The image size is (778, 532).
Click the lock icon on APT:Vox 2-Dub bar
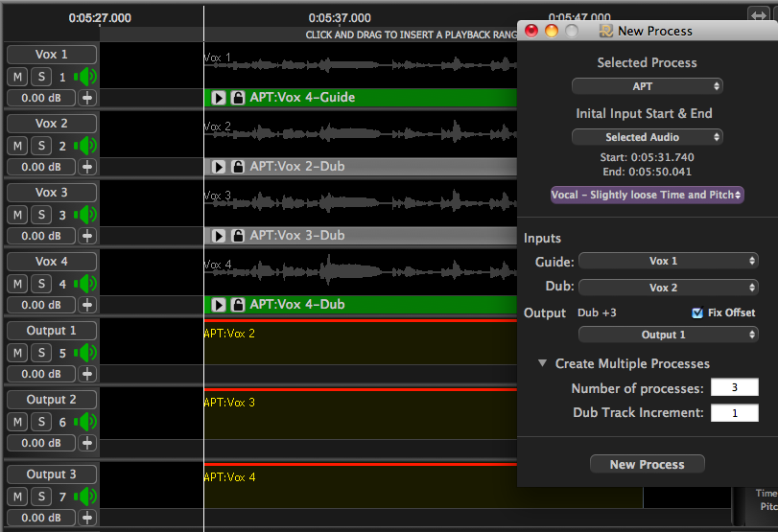tap(238, 167)
